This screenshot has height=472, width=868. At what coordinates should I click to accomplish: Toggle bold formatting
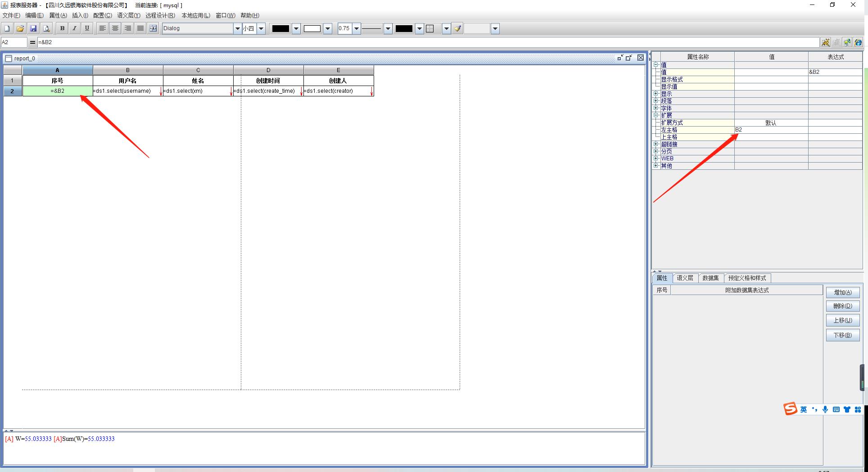[x=62, y=28]
